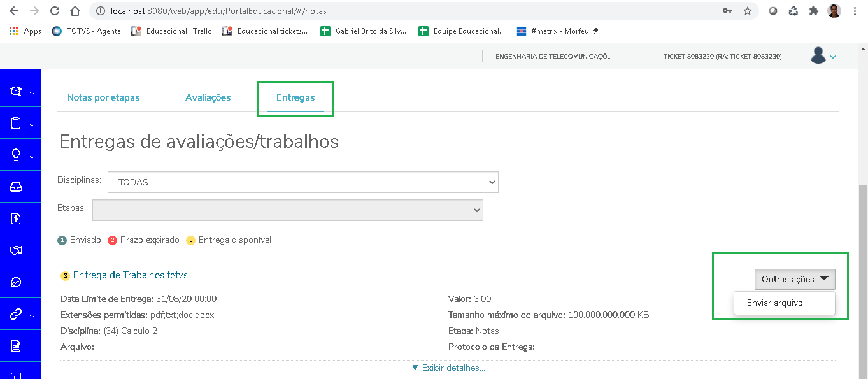Open Chrome profile picture

tap(834, 11)
